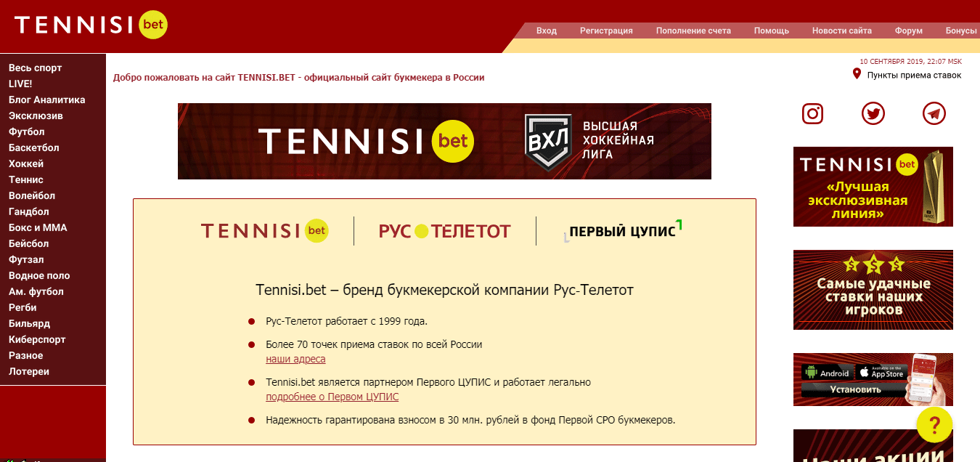980x462 pixels.
Task: Select Разное in the sidebar
Action: pyautogui.click(x=25, y=355)
